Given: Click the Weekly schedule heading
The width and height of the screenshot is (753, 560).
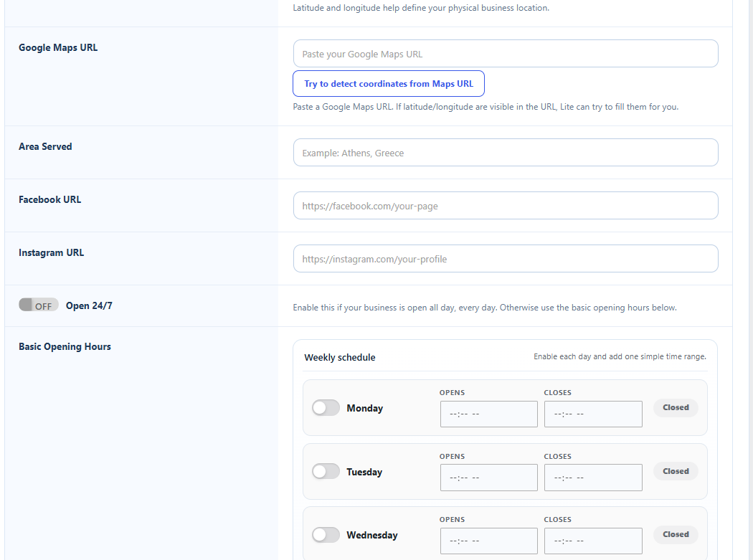Looking at the screenshot, I should tap(340, 357).
